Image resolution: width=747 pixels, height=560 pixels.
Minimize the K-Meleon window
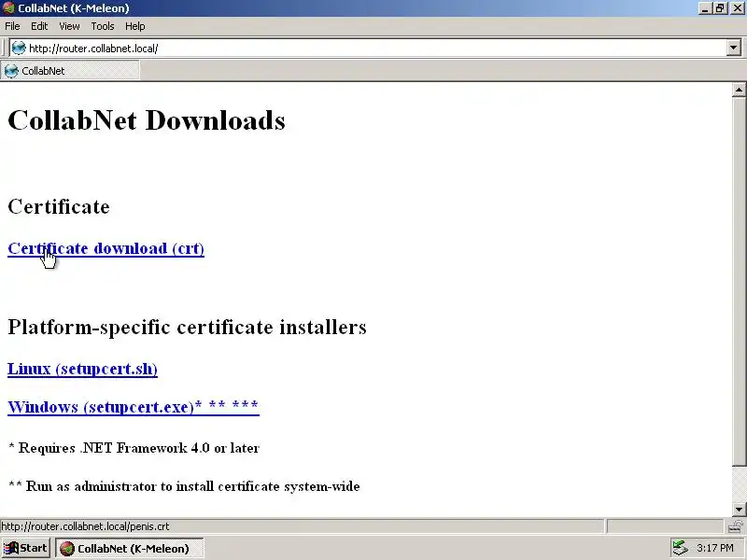(x=705, y=8)
